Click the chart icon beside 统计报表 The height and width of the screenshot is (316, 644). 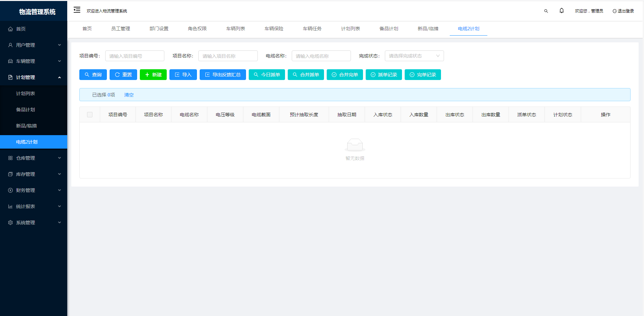(10, 206)
